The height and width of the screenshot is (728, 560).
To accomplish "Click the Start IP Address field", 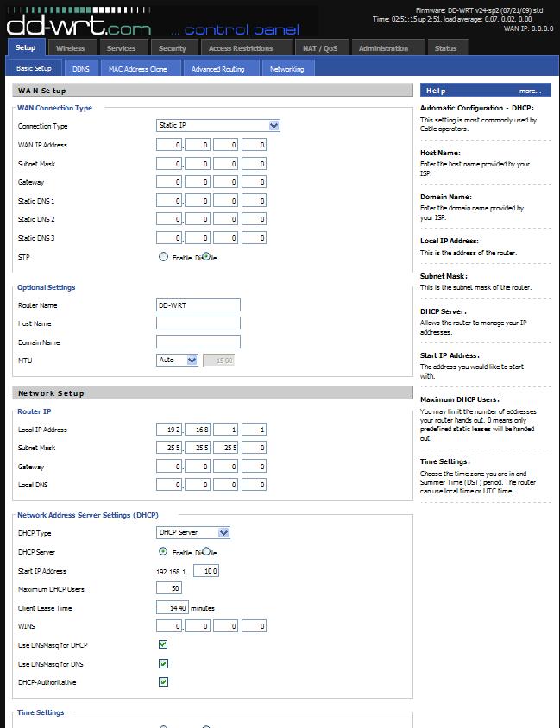I will [x=205, y=571].
